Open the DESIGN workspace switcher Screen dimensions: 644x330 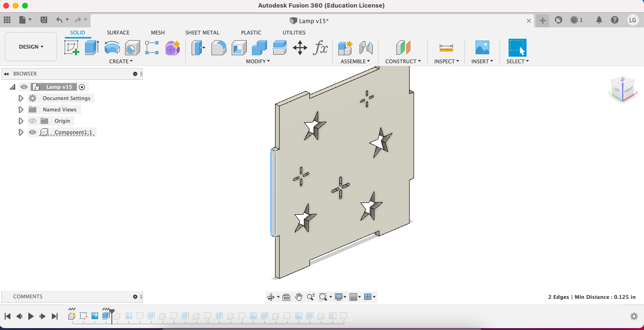[x=30, y=46]
